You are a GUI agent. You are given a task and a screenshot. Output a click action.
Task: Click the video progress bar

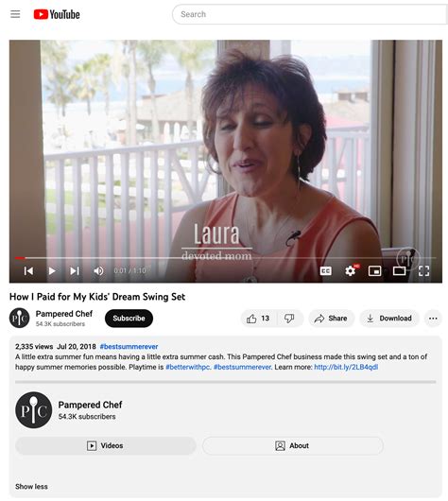(x=225, y=258)
